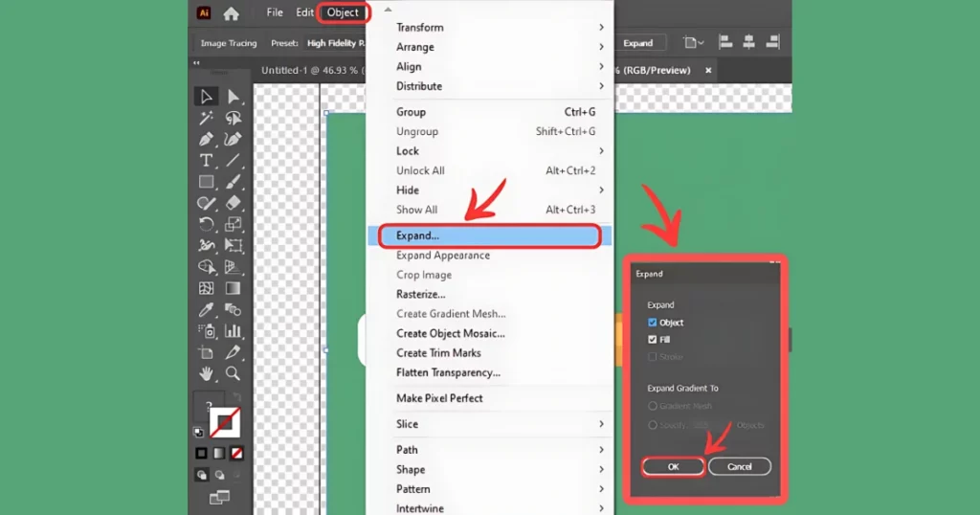
Task: Pick the Free Transform tool
Action: (234, 246)
